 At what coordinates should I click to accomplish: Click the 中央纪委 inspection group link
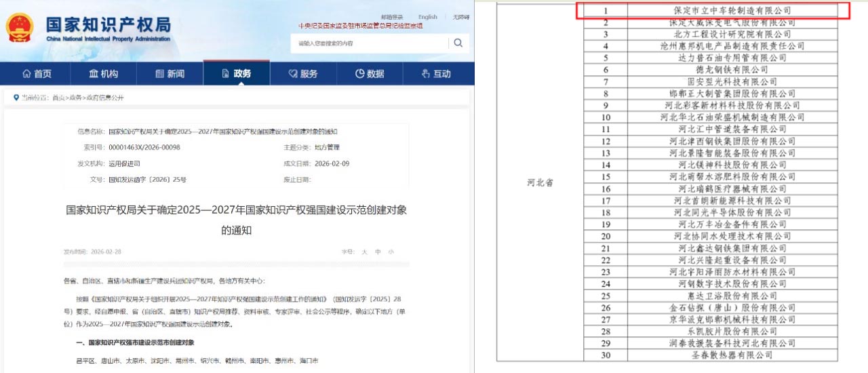[360, 26]
